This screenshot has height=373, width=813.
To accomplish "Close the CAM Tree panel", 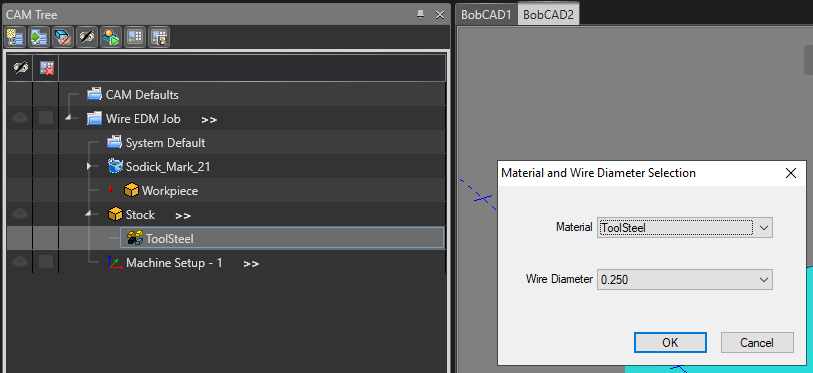I will point(440,15).
